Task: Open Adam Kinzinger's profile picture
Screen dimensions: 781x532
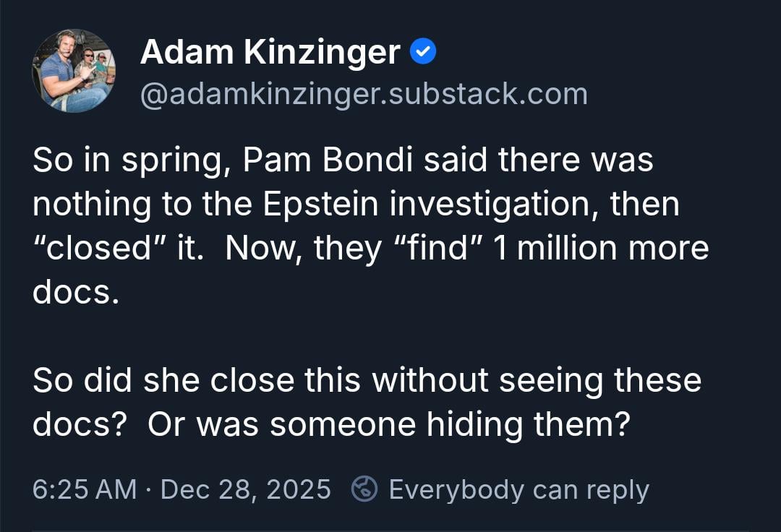Action: coord(74,71)
